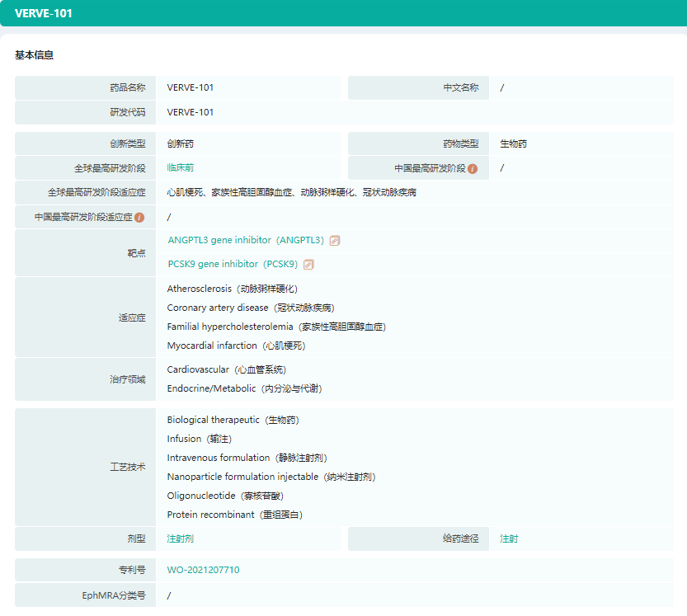Click the Oligonucleotide technology entry

[225, 496]
